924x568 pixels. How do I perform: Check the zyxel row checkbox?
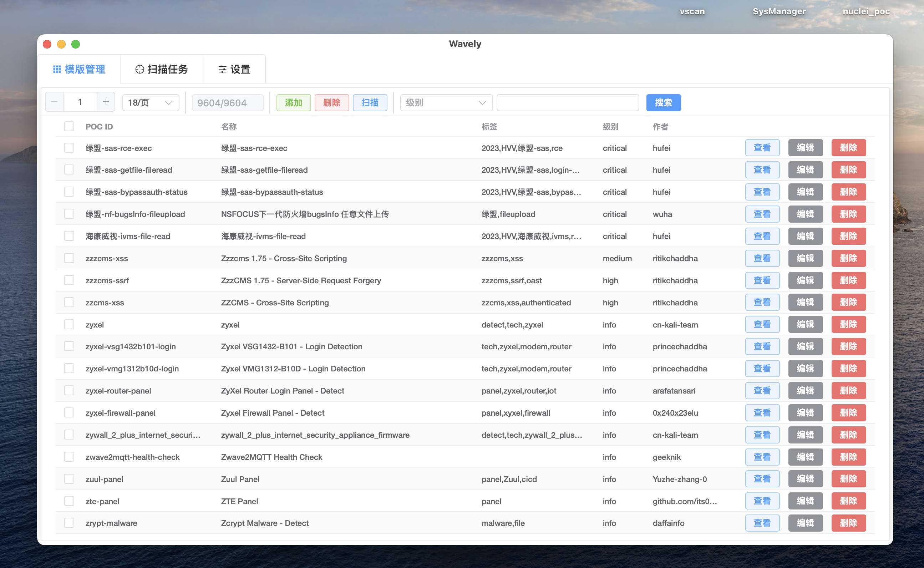pos(69,324)
